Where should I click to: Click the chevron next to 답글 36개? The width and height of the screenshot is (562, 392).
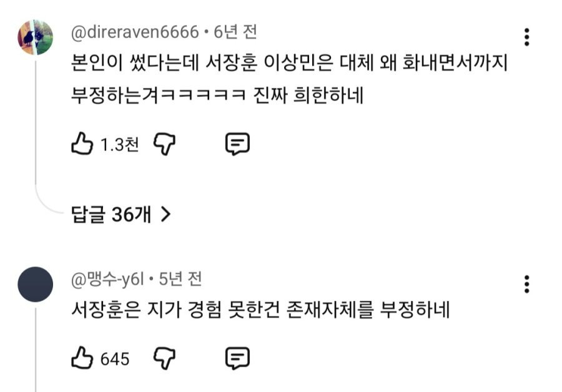pyautogui.click(x=165, y=214)
